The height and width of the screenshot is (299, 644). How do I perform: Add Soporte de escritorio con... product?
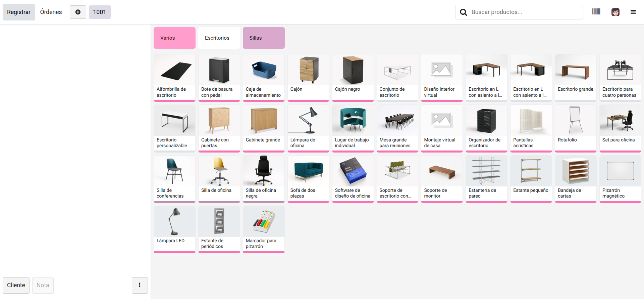point(397,179)
